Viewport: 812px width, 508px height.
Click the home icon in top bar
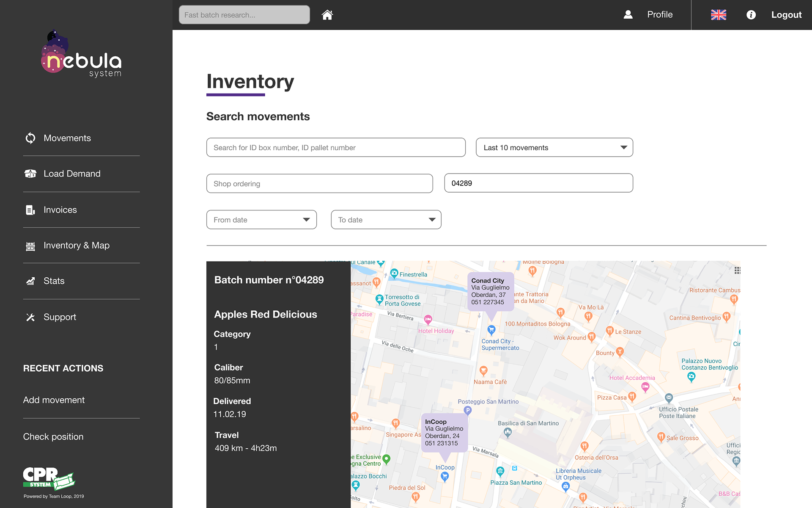[x=327, y=15]
